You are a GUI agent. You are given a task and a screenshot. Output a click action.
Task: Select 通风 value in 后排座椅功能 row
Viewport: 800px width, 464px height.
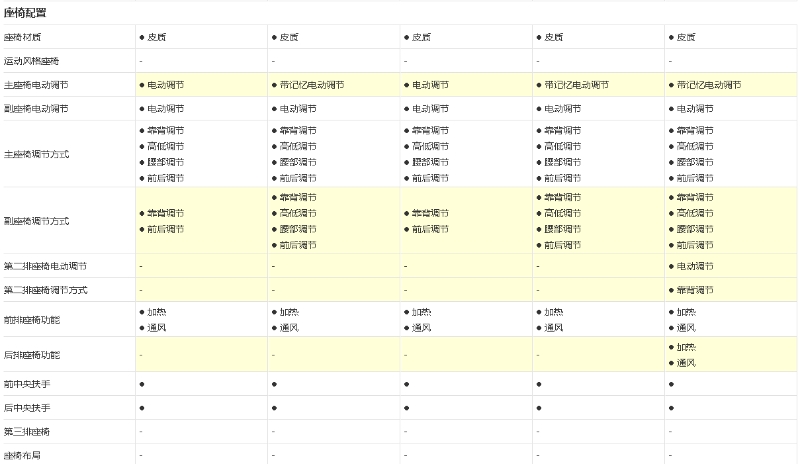[x=686, y=363]
